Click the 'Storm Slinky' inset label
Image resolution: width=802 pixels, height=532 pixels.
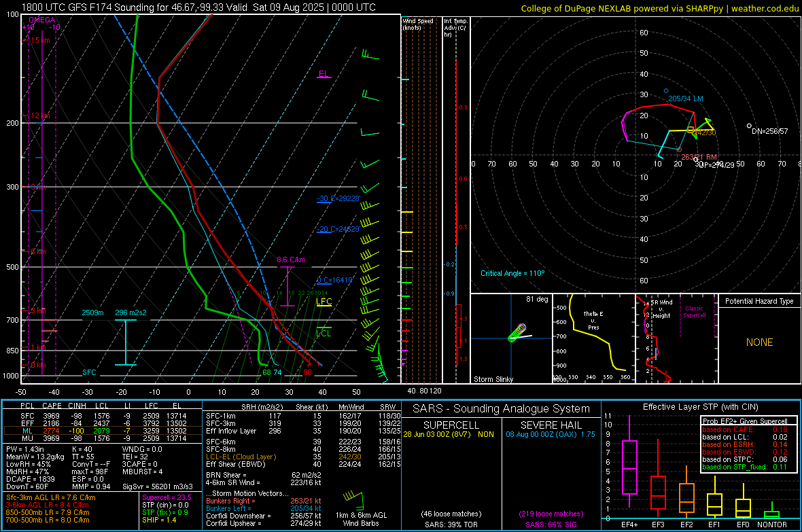pyautogui.click(x=493, y=379)
